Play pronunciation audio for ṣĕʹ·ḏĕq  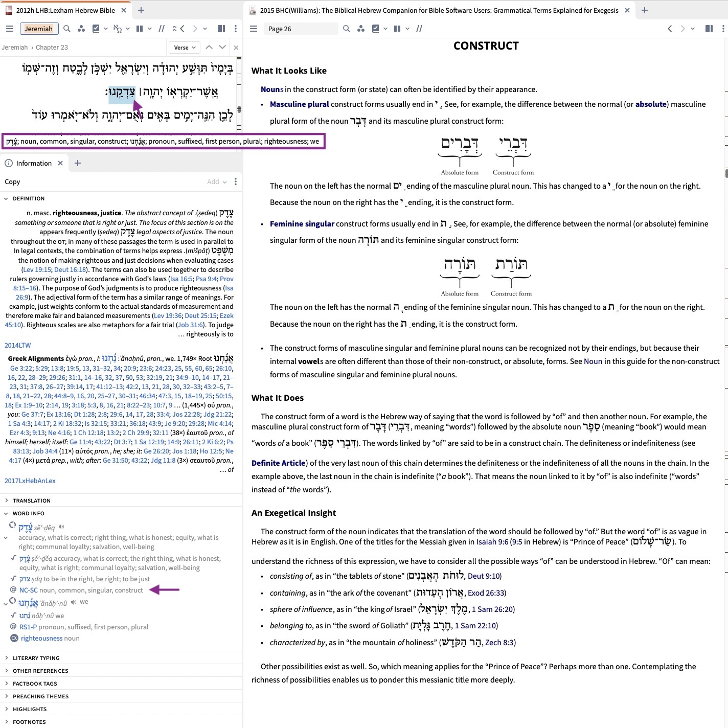click(x=62, y=527)
